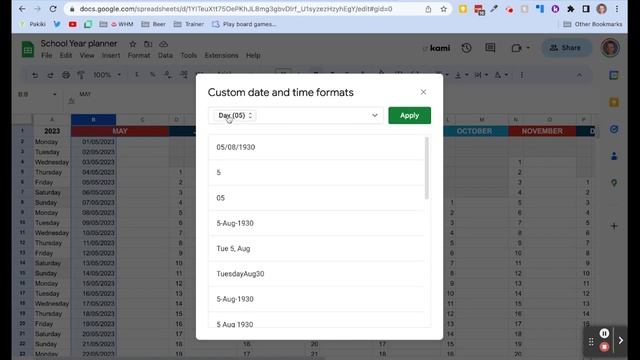Open the Tasks side panel icon
The image size is (640, 360).
click(614, 129)
